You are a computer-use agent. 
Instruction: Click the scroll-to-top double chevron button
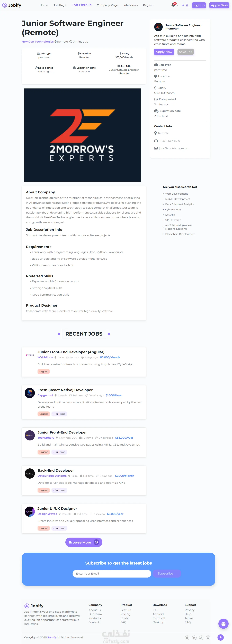220,638
